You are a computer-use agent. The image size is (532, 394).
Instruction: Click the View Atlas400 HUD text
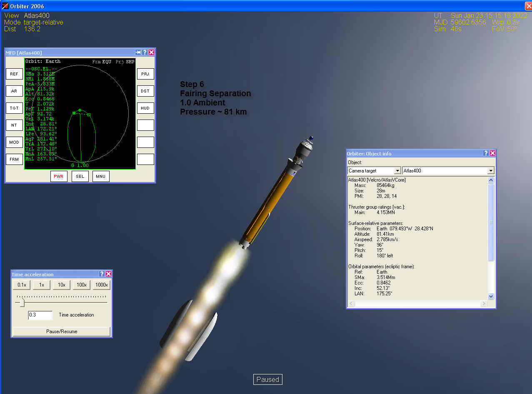(27, 16)
